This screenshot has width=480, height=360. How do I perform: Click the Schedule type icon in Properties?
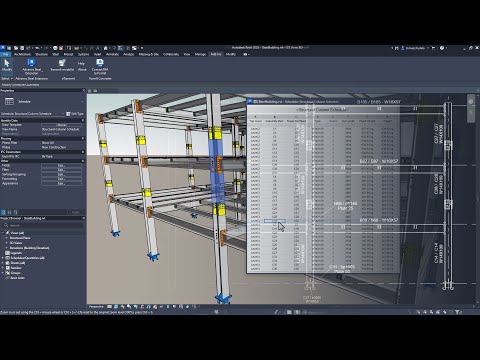(x=9, y=101)
